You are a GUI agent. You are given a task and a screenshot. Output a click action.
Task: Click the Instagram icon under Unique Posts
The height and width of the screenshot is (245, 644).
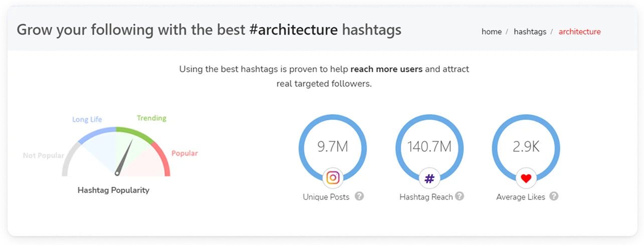pos(333,177)
